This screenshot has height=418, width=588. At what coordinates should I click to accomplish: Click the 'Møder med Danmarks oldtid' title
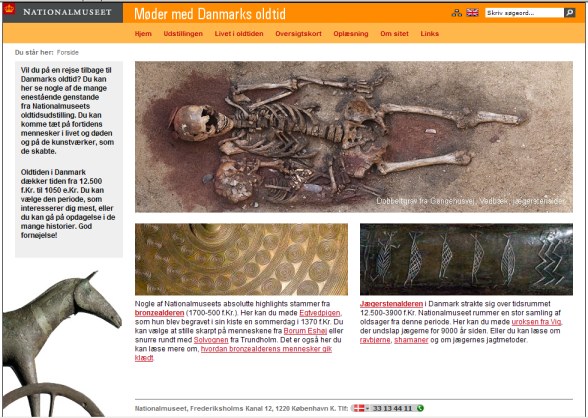[210, 14]
